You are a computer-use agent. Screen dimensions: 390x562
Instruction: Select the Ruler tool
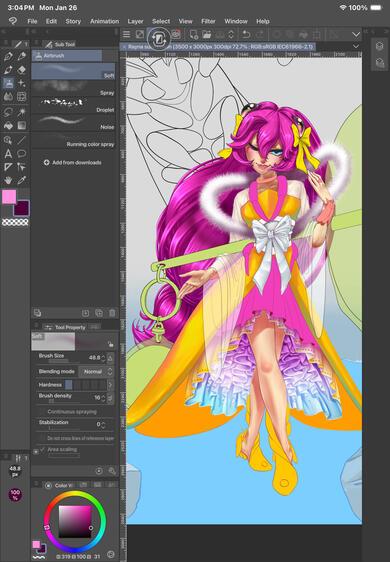coord(8,167)
